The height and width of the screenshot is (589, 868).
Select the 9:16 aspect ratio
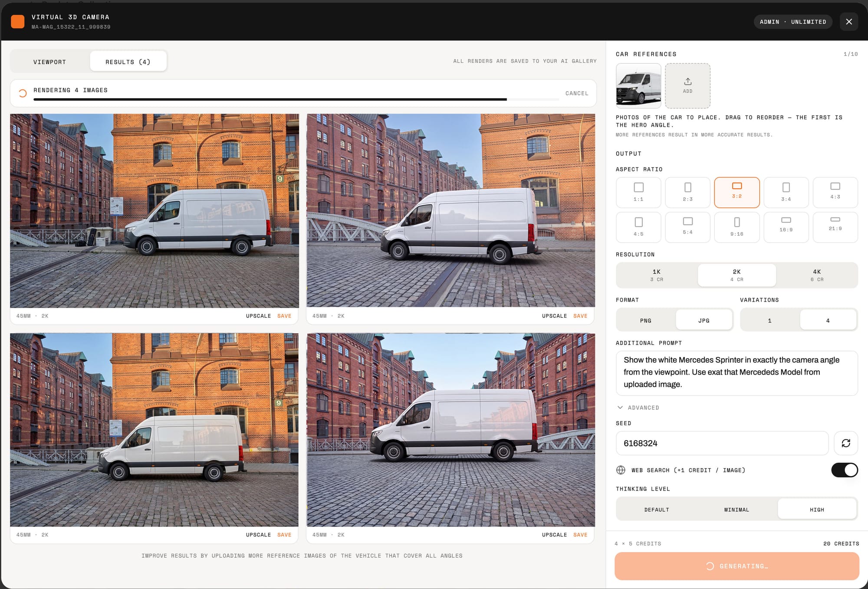(x=737, y=227)
